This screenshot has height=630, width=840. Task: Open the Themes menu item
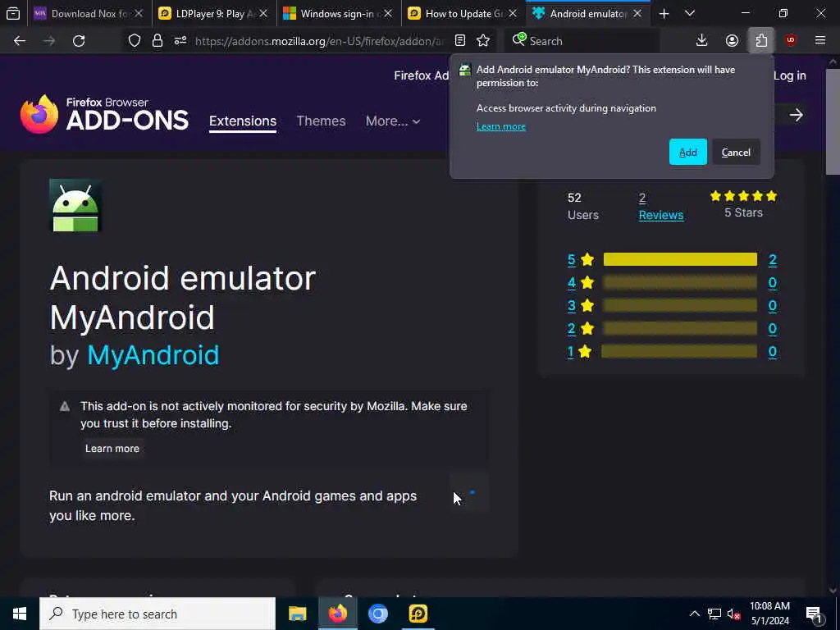point(321,121)
